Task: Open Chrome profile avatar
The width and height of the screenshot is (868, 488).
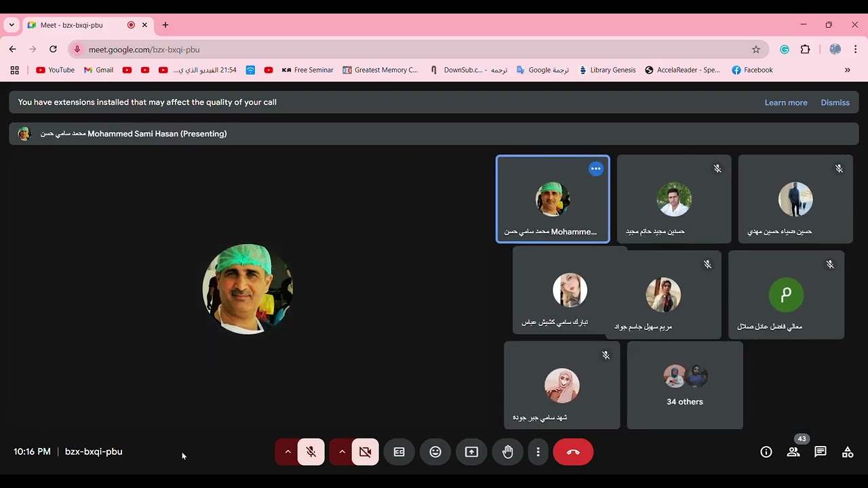Action: 835,49
